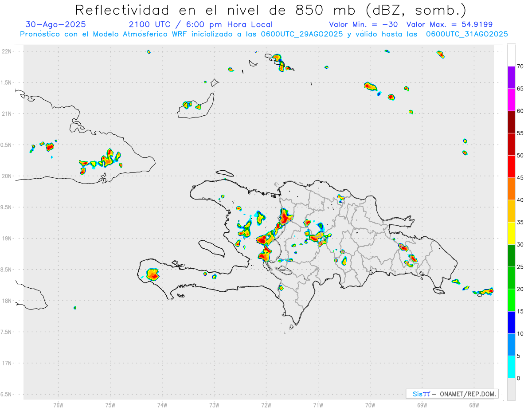Click the longitude axis label '71W'
The image size is (532, 411).
pos(318,405)
